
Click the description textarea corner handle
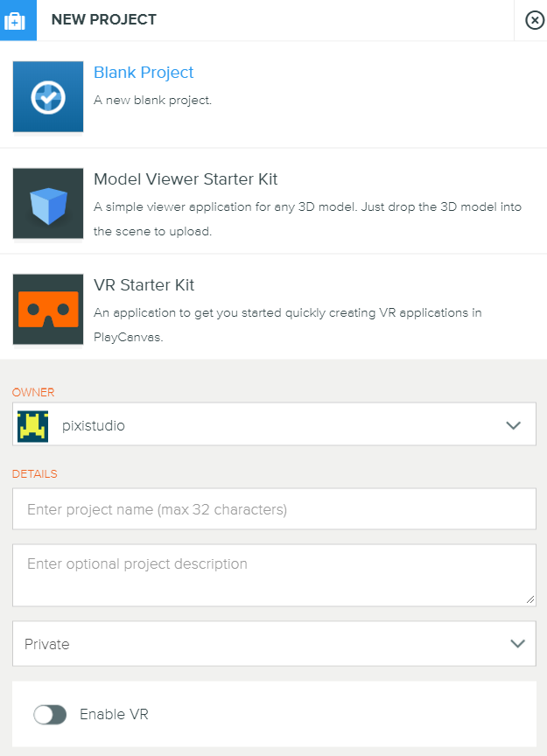pos(530,599)
